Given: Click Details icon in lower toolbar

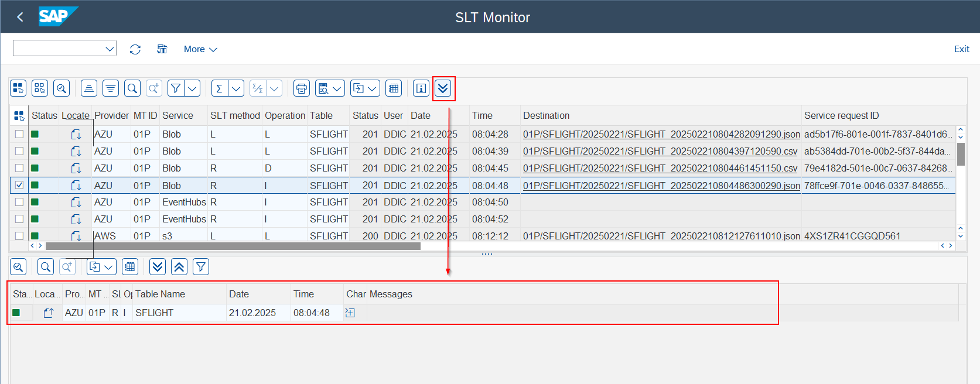Looking at the screenshot, I should click(x=18, y=267).
